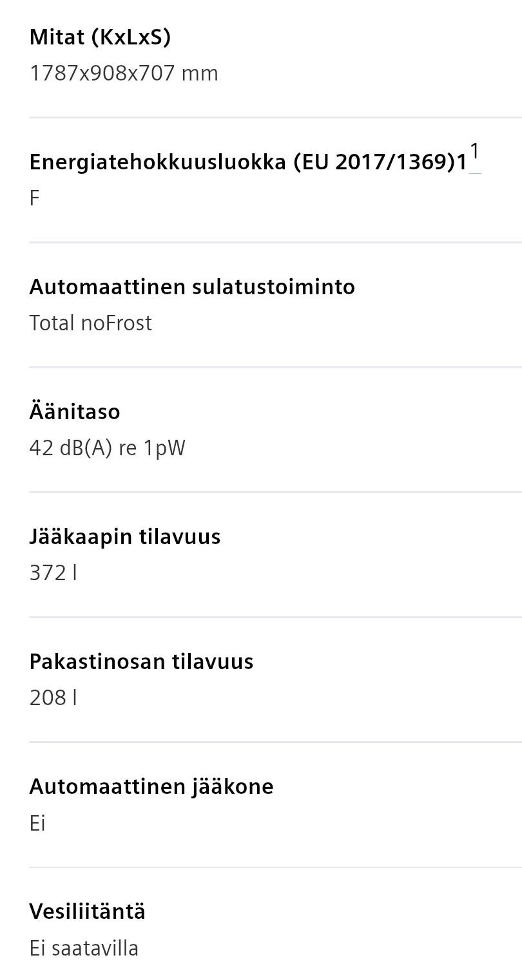Click the divider line above Vesiliitäntä

tap(275, 867)
